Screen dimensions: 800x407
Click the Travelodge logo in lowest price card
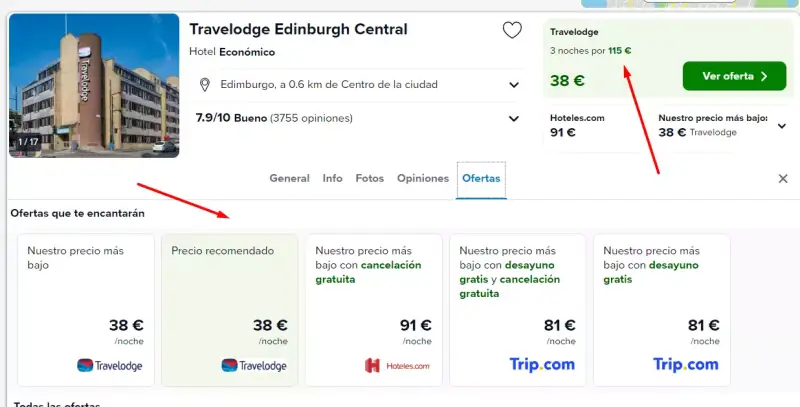click(x=110, y=366)
